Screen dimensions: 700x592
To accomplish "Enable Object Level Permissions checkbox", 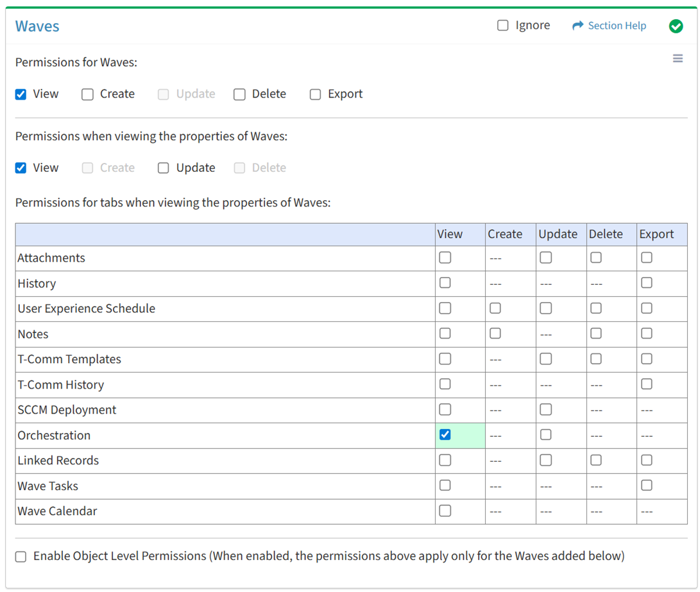I will tap(21, 557).
